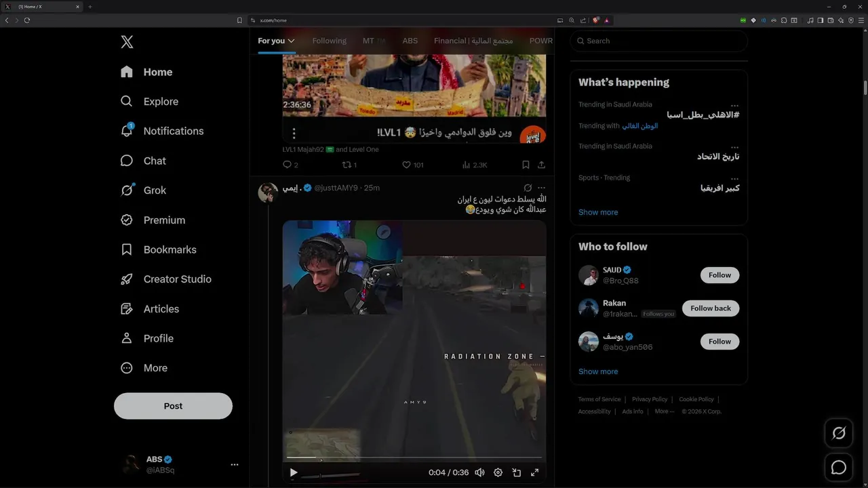Click the Articles sidebar icon
The width and height of the screenshot is (868, 488).
127,309
